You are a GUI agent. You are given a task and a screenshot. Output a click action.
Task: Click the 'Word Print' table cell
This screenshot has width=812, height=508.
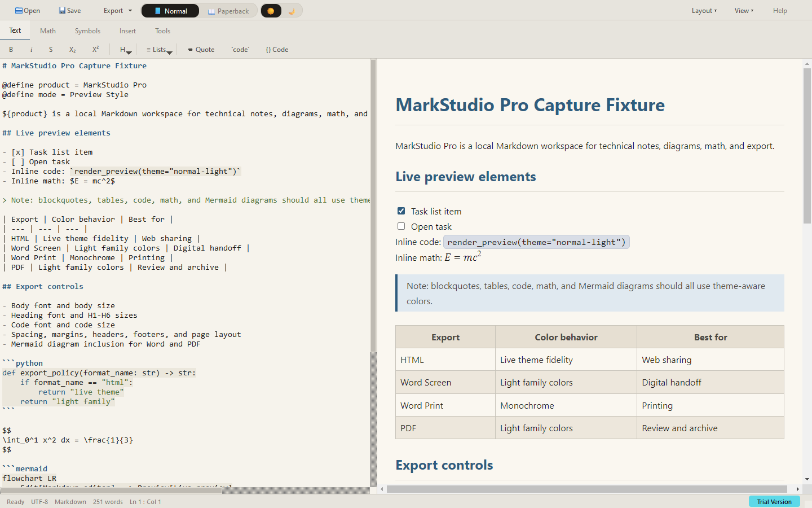click(445, 405)
